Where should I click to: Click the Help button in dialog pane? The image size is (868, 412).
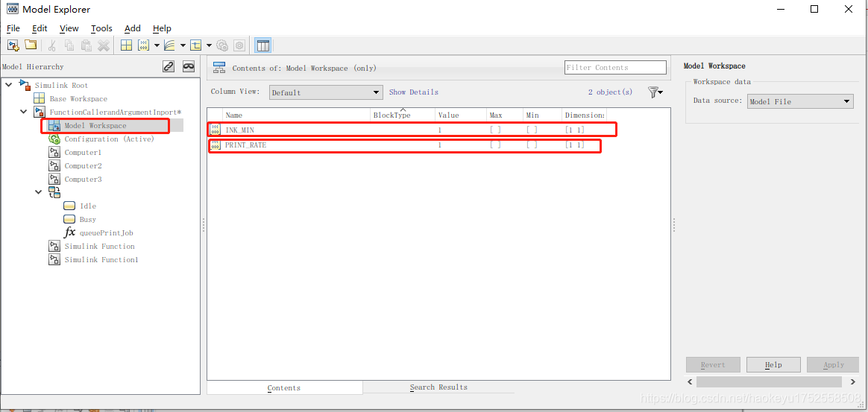point(773,365)
